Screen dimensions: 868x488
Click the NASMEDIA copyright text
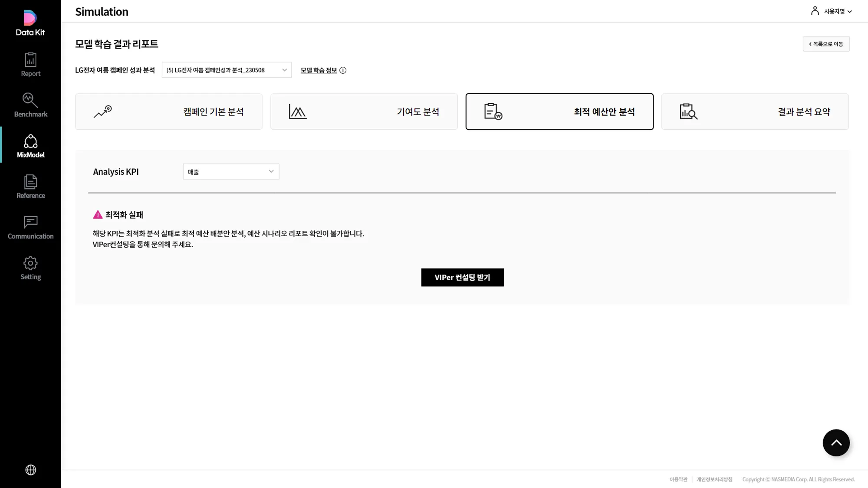798,479
